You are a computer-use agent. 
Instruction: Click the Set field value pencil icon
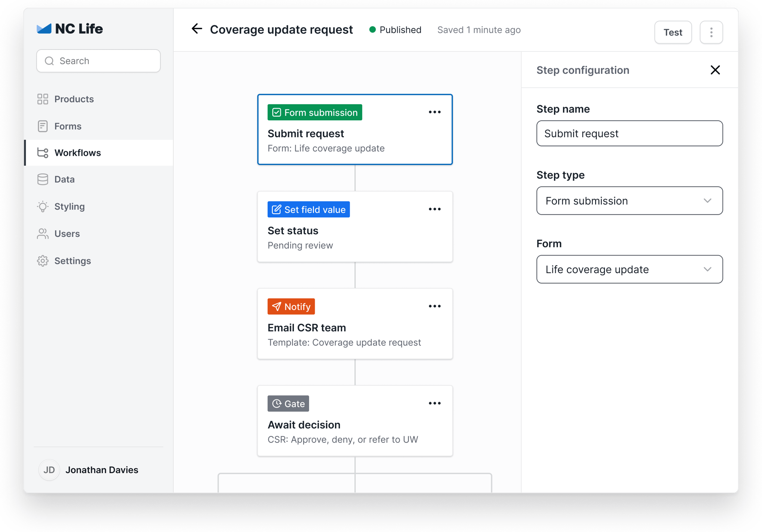pyautogui.click(x=277, y=209)
